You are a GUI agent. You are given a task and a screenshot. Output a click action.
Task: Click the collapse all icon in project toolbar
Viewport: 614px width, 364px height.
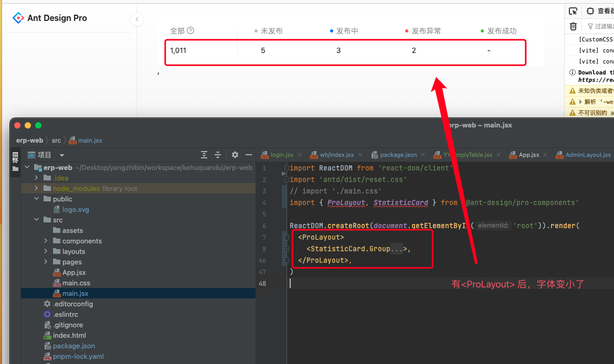pos(217,155)
